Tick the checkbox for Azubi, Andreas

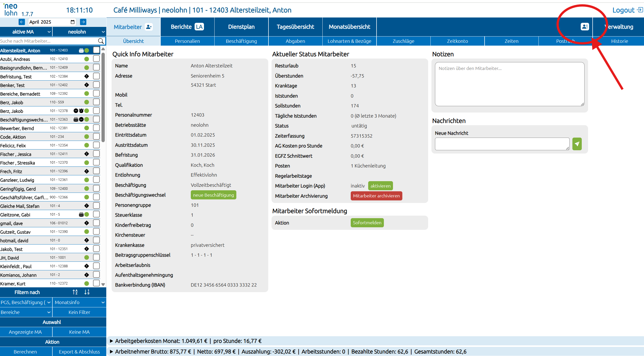[x=96, y=59]
